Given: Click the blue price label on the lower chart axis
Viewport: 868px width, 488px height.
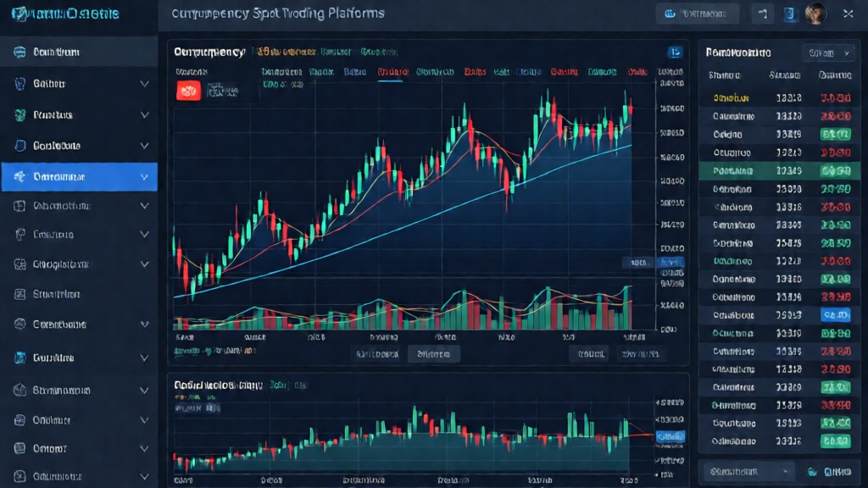Looking at the screenshot, I should [670, 436].
